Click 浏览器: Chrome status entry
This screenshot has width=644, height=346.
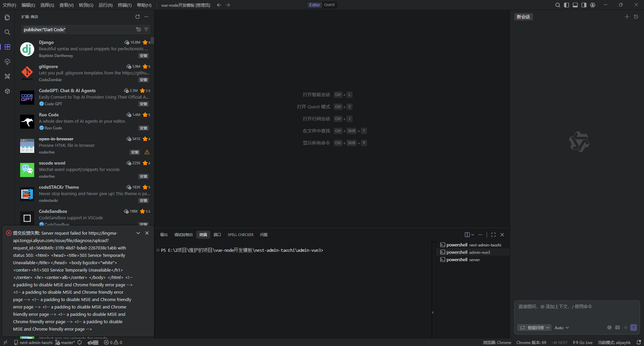497,342
